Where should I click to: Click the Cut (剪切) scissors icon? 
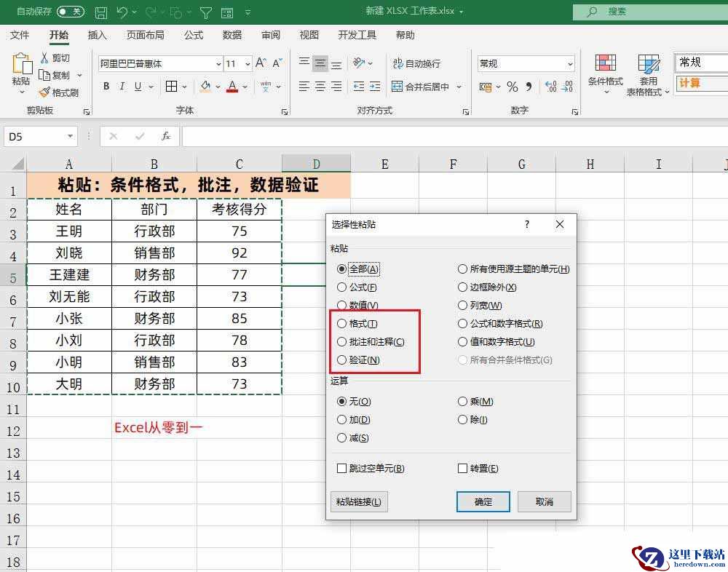[x=44, y=57]
